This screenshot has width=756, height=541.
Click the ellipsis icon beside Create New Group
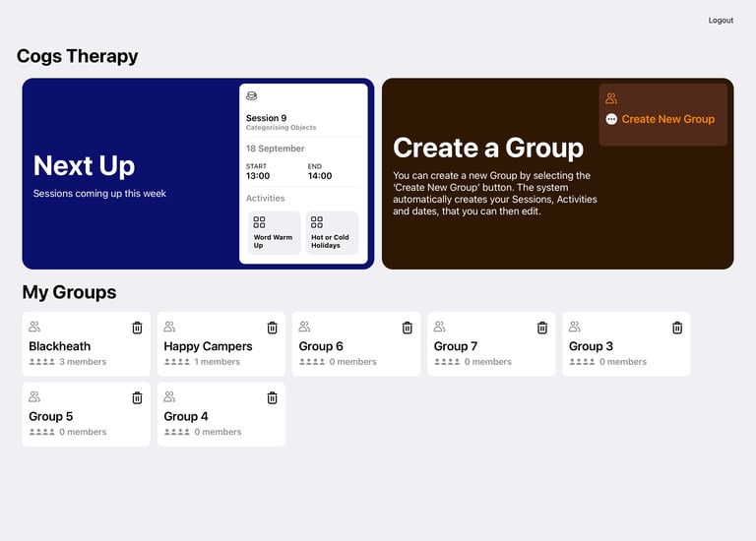tap(611, 119)
